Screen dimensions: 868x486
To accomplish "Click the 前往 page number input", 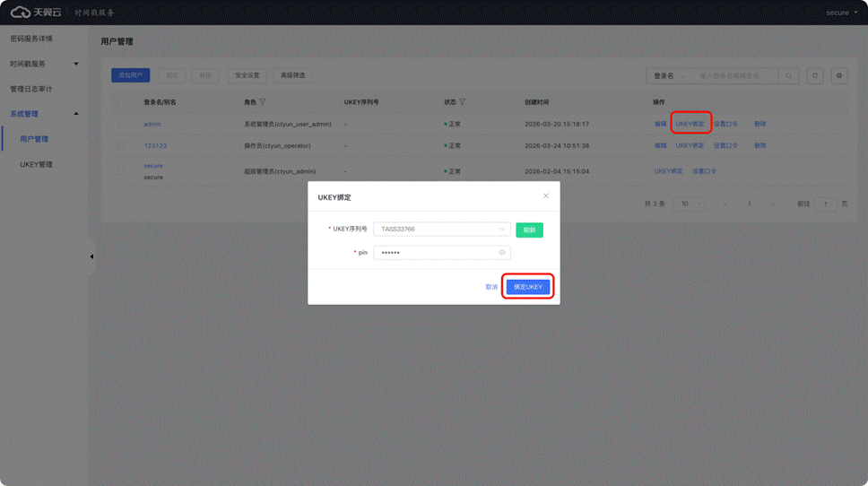I will [x=825, y=204].
